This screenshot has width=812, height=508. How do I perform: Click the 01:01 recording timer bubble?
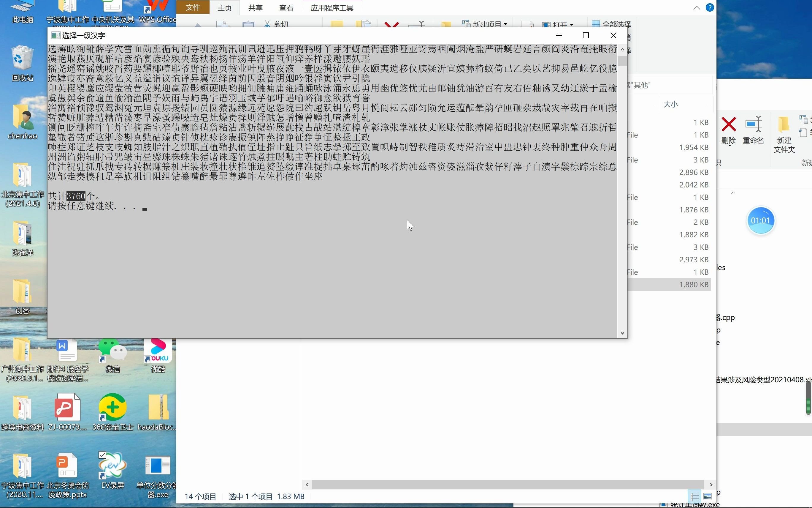coord(760,220)
